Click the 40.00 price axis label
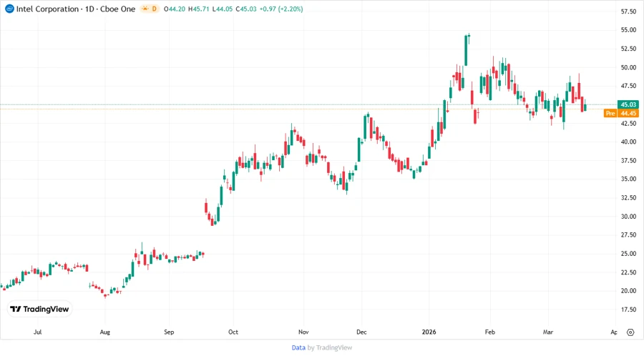Image resolution: width=644 pixels, height=356 pixels. pyautogui.click(x=628, y=142)
